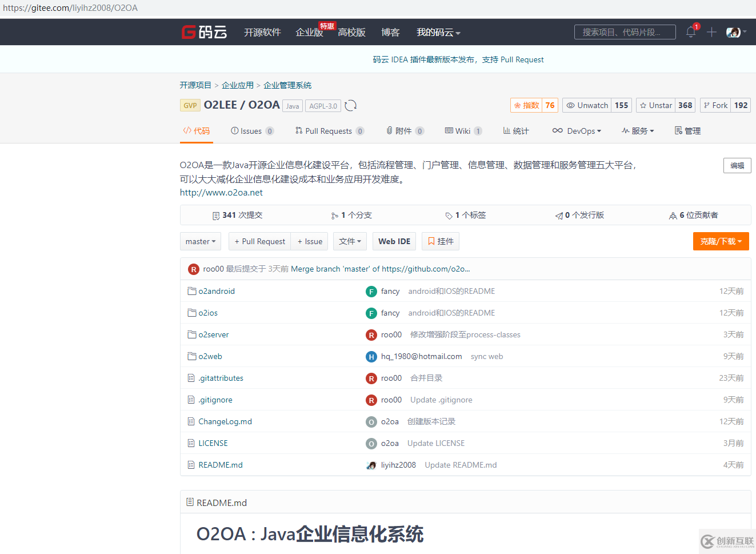
Task: Click fancy avatar in o2android row
Action: (371, 292)
